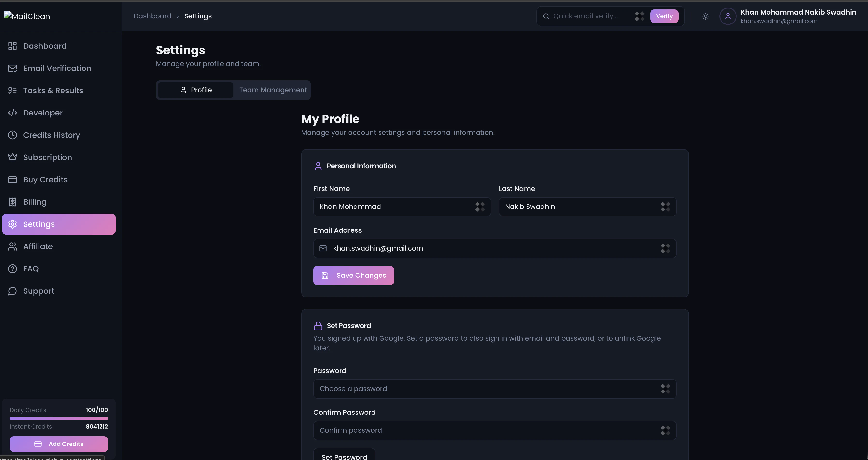Click the Save Changes button

(353, 276)
